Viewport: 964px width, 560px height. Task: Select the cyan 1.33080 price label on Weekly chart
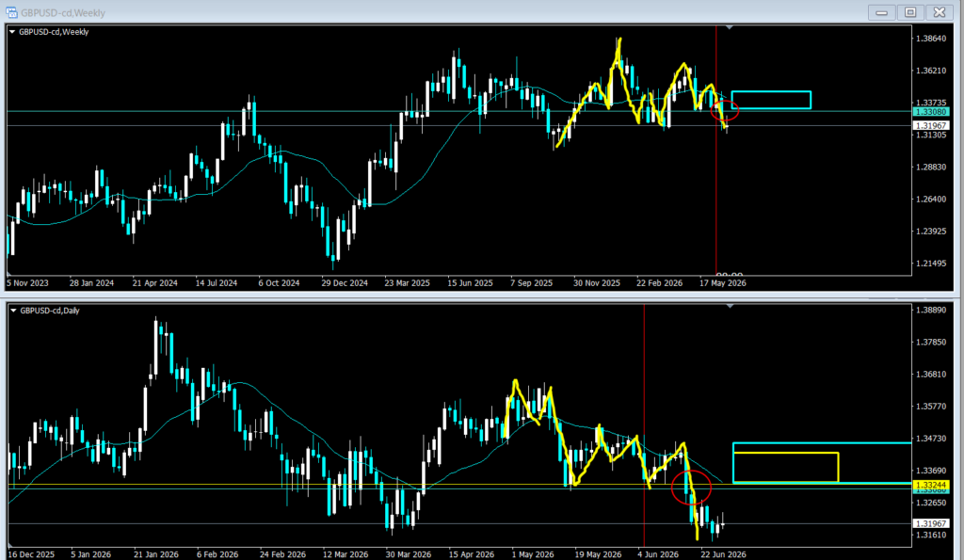pos(931,112)
